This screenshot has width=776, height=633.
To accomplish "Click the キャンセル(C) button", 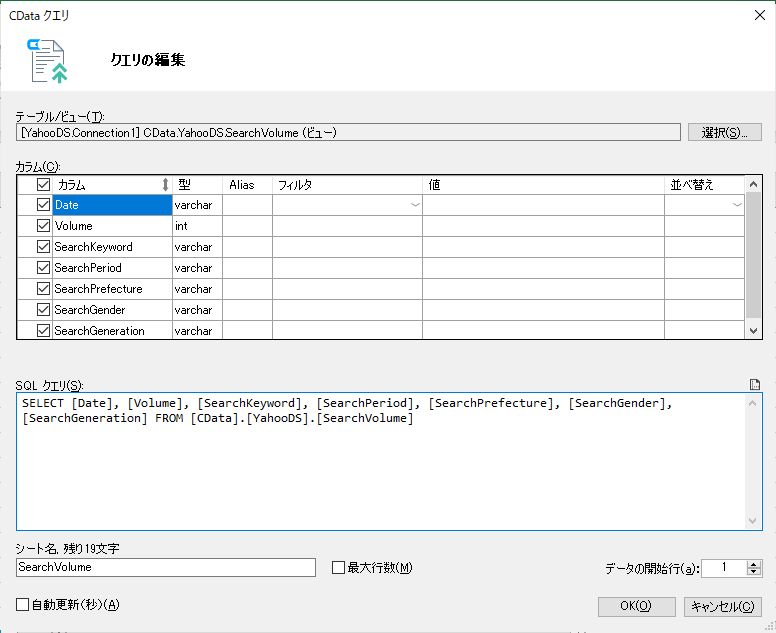I will 723,606.
